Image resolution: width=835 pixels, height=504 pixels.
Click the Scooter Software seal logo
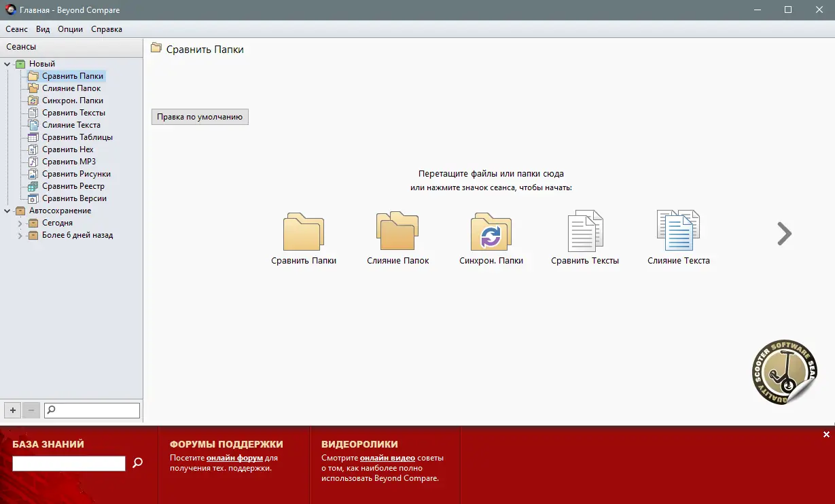784,372
